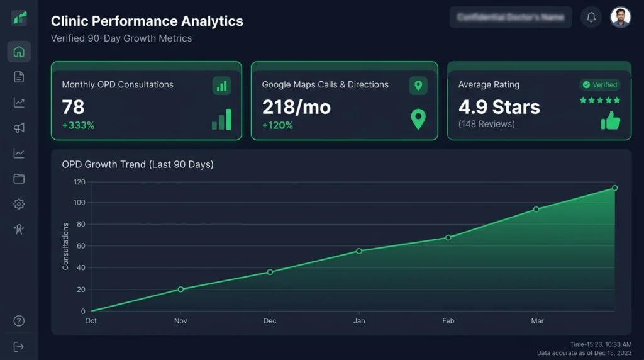The height and width of the screenshot is (360, 644).
Task: Click the small map pin icon badge
Action: 418,86
